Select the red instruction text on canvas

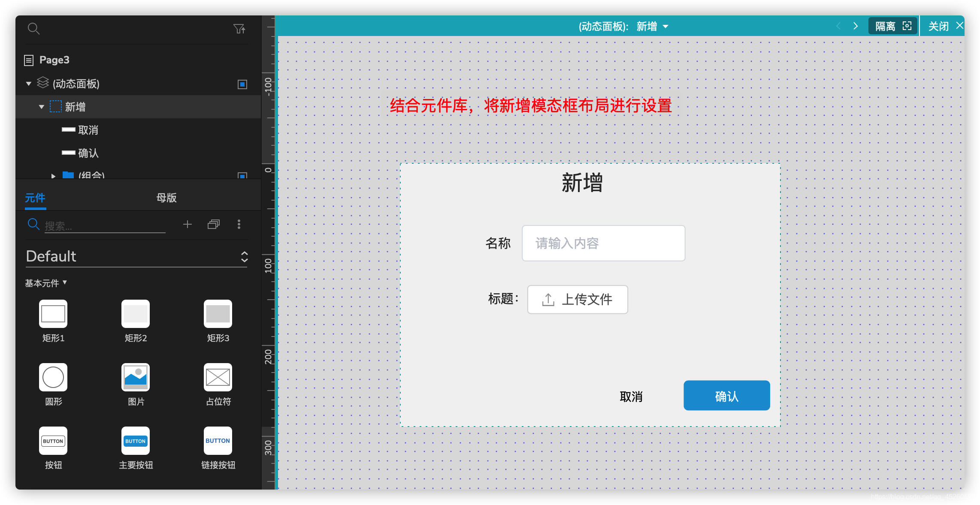point(531,105)
